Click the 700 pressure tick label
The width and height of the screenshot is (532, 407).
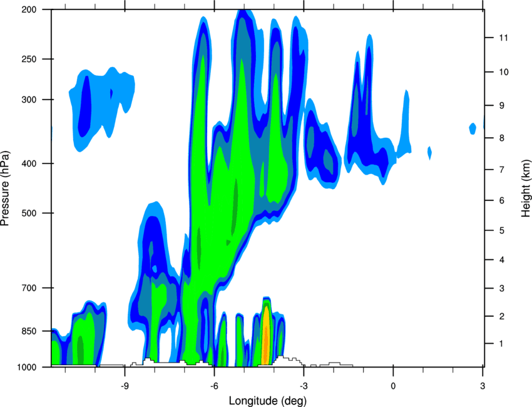pyautogui.click(x=29, y=288)
